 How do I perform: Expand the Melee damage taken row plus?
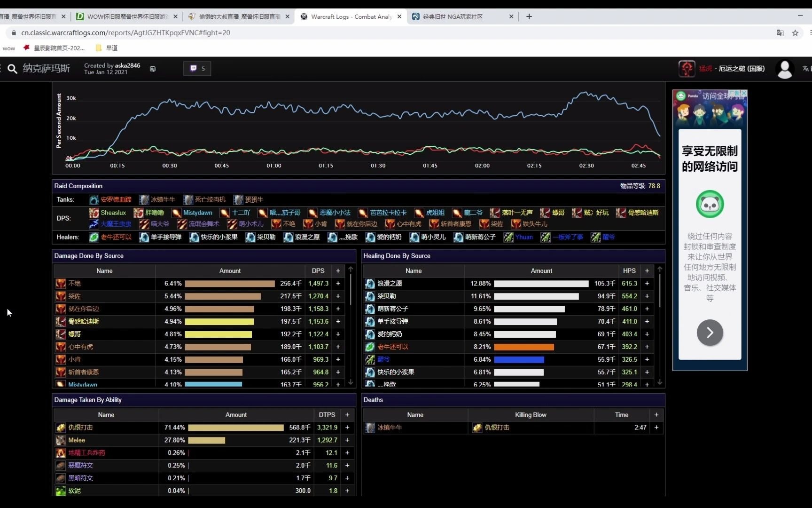coord(347,440)
